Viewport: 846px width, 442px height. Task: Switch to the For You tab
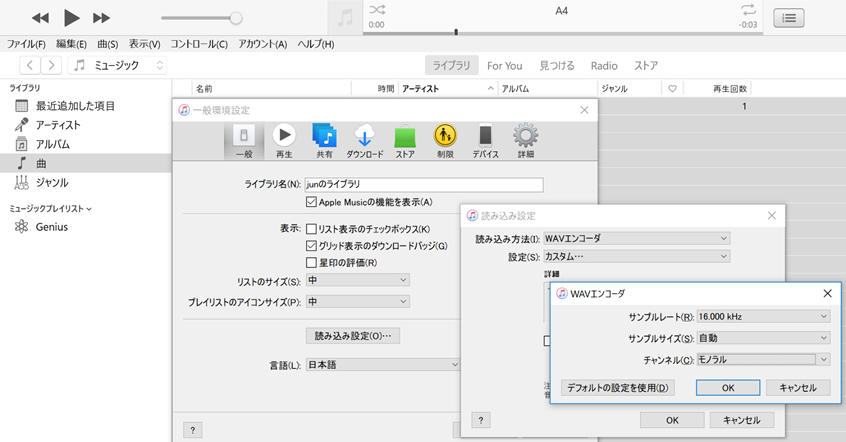(504, 65)
